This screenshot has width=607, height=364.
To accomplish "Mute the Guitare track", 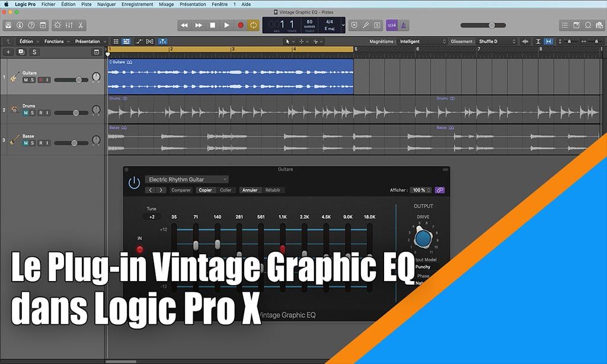I will pos(25,80).
